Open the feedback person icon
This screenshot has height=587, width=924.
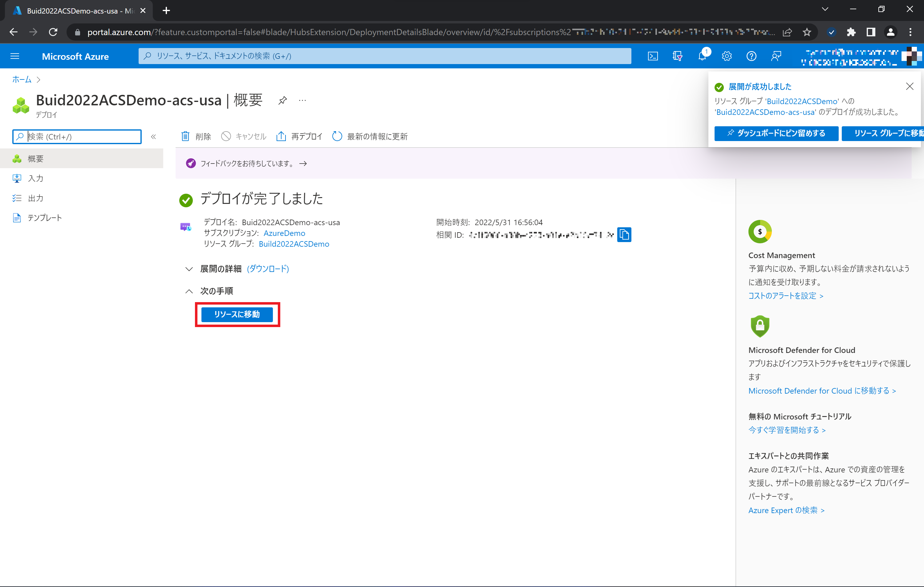pyautogui.click(x=776, y=56)
